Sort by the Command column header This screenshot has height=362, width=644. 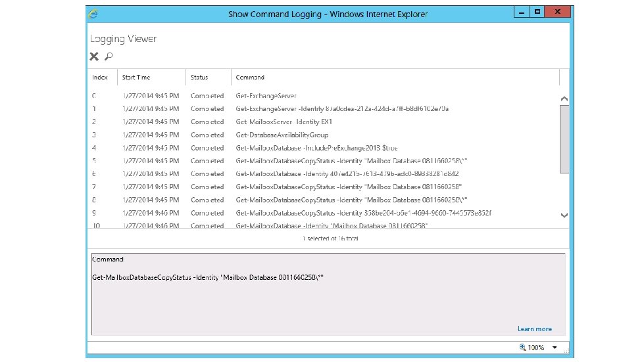pyautogui.click(x=250, y=77)
